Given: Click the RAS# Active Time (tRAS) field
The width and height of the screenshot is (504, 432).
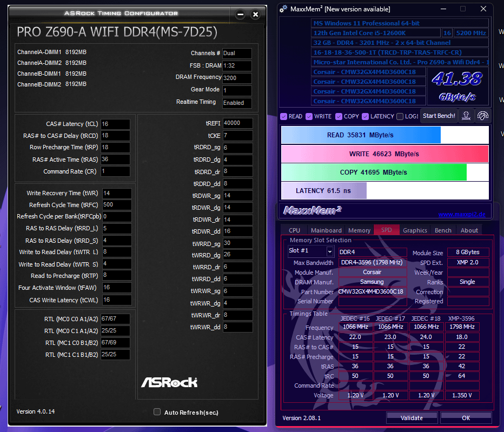Looking at the screenshot, I should click(x=115, y=159).
